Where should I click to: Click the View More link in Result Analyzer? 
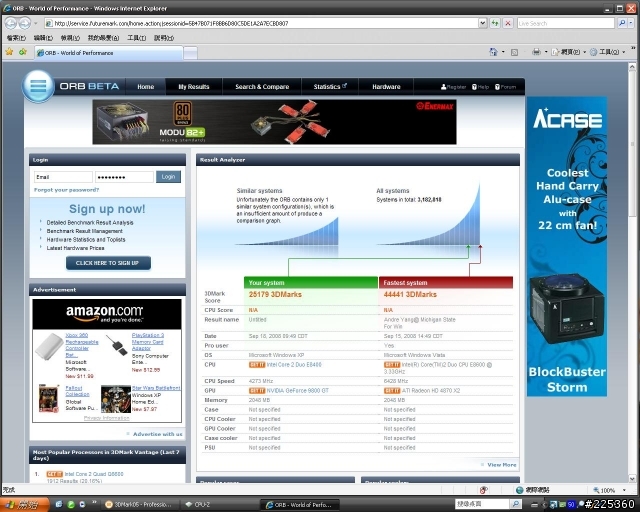[502, 465]
